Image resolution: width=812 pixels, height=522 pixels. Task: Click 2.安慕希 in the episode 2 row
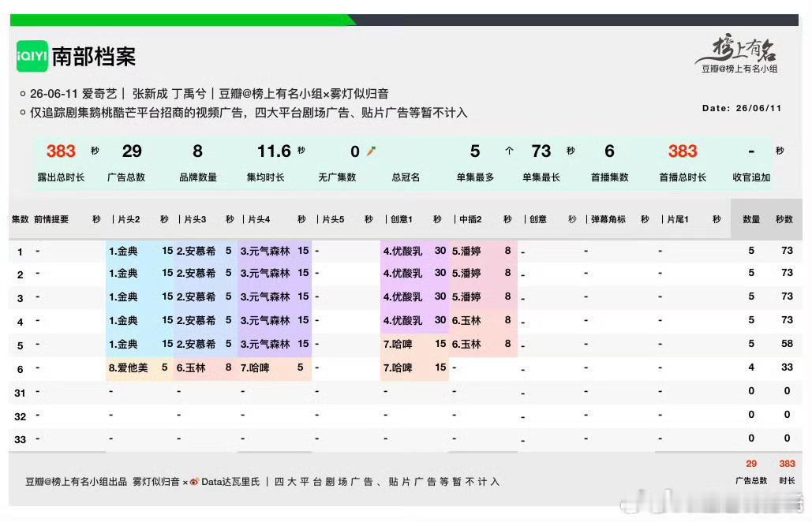(196, 273)
